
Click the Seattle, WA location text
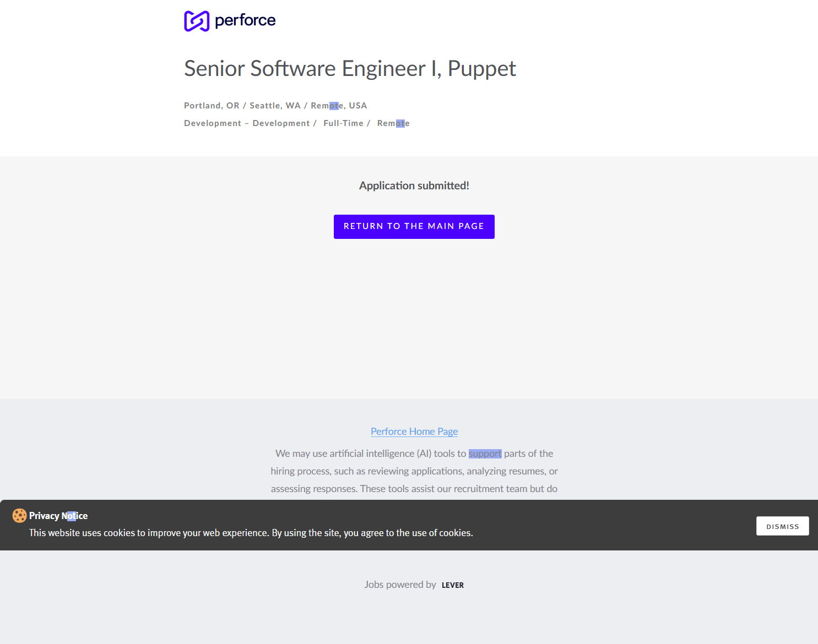click(x=275, y=106)
